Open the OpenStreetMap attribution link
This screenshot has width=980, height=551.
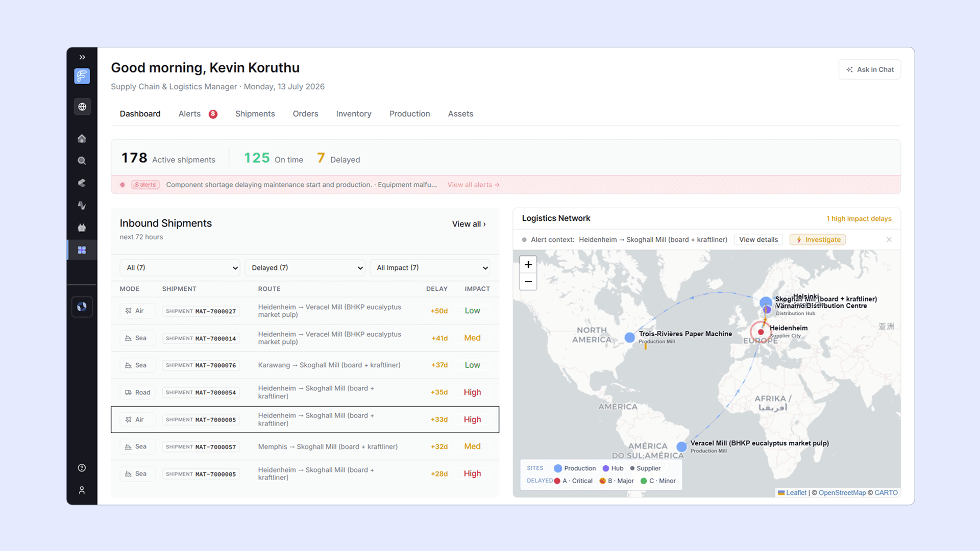842,493
